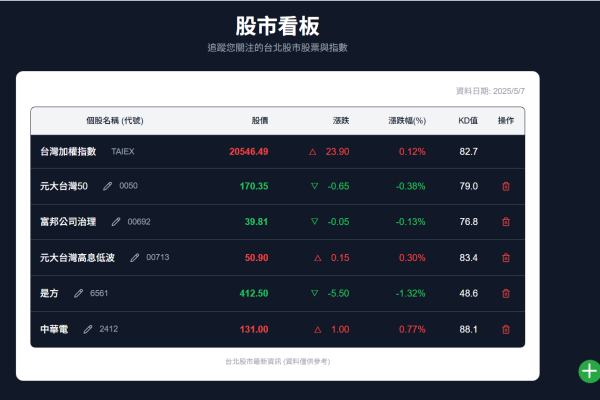Remove 富邦公司治理 using the trash icon
The height and width of the screenshot is (400, 600).
[505, 222]
